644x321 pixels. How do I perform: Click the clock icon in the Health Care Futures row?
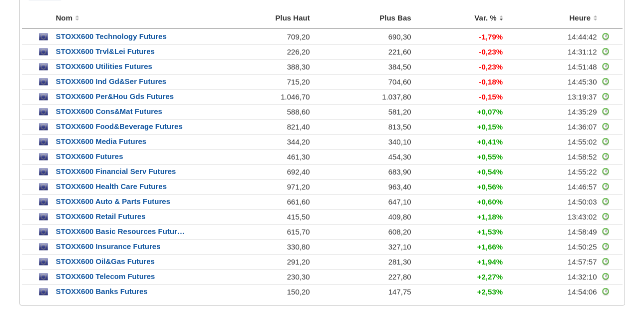[x=606, y=186]
